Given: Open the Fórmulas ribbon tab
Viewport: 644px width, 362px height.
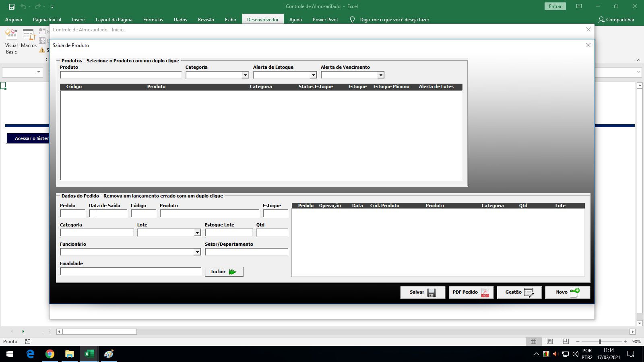Looking at the screenshot, I should click(x=153, y=19).
